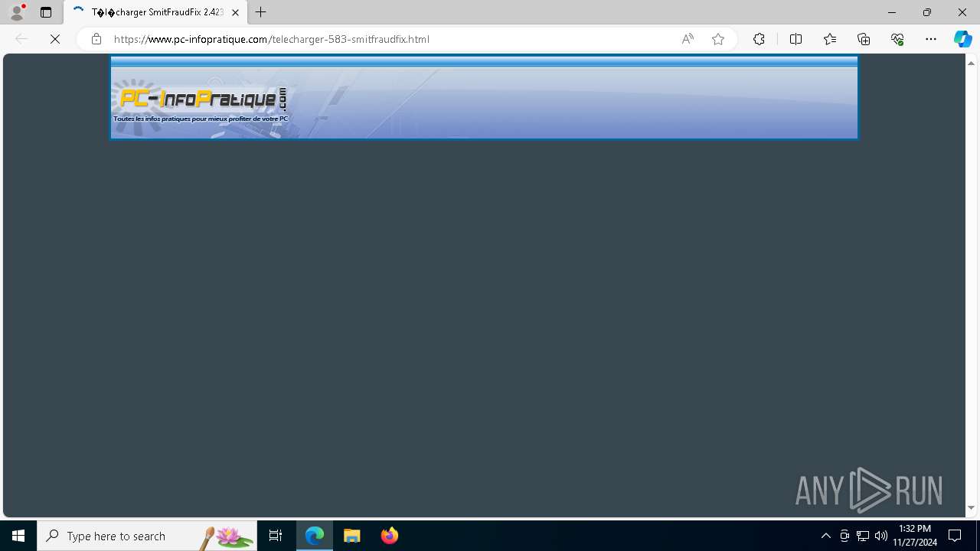Click the taskbar search box
The height and width of the screenshot is (551, 980).
(147, 536)
